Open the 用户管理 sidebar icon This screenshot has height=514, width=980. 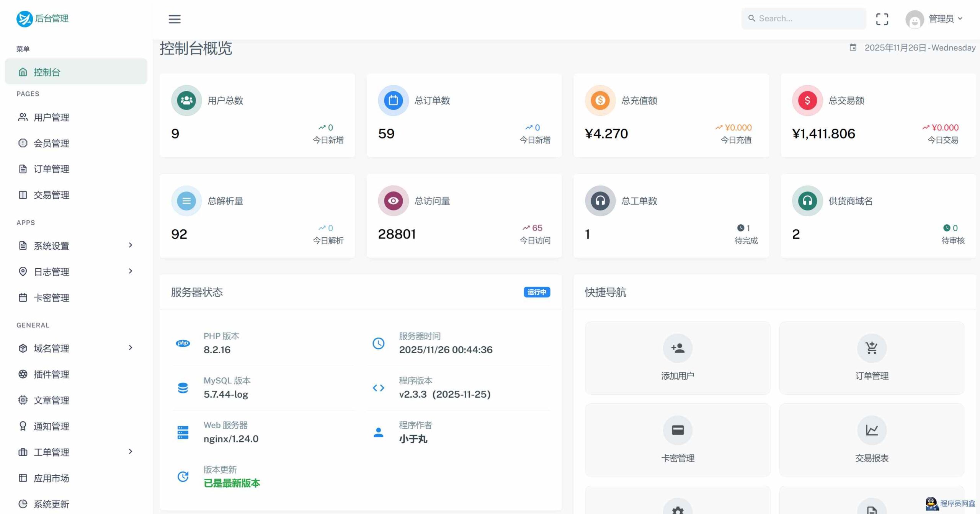point(23,117)
